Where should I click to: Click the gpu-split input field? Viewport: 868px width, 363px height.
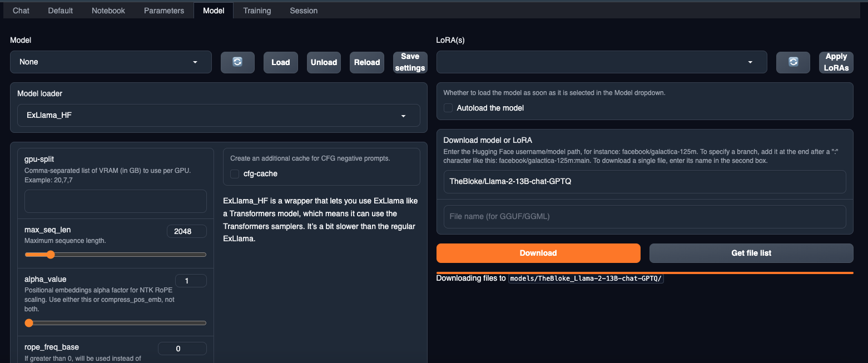tap(115, 201)
